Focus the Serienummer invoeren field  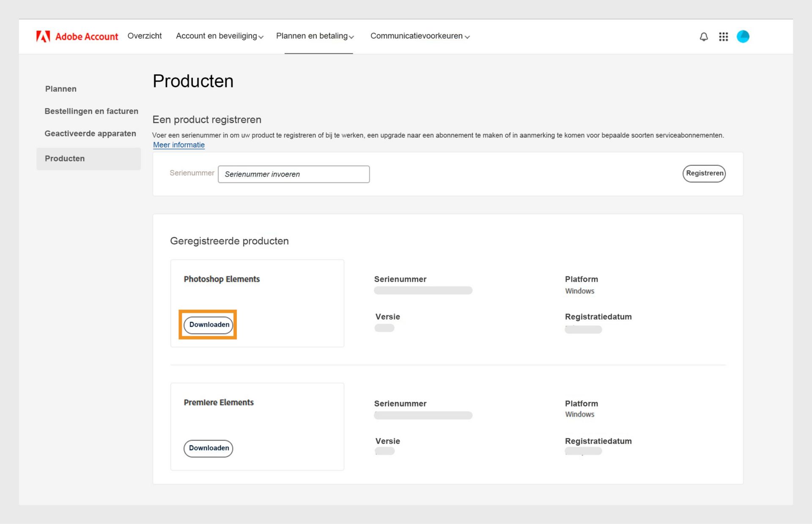pos(294,174)
